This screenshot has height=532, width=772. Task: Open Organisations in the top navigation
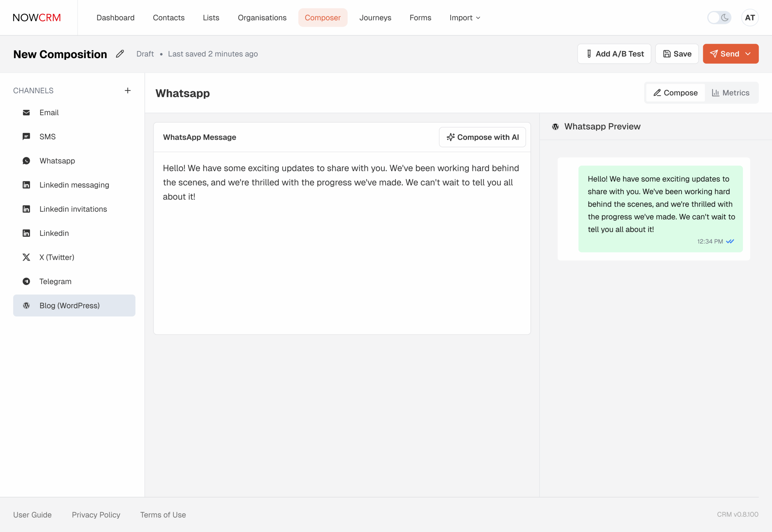(x=262, y=18)
